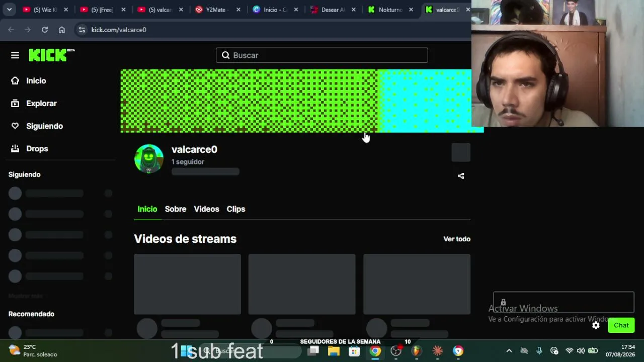This screenshot has height=362, width=644.
Task: Close the Y2Mate tab
Action: point(238,10)
